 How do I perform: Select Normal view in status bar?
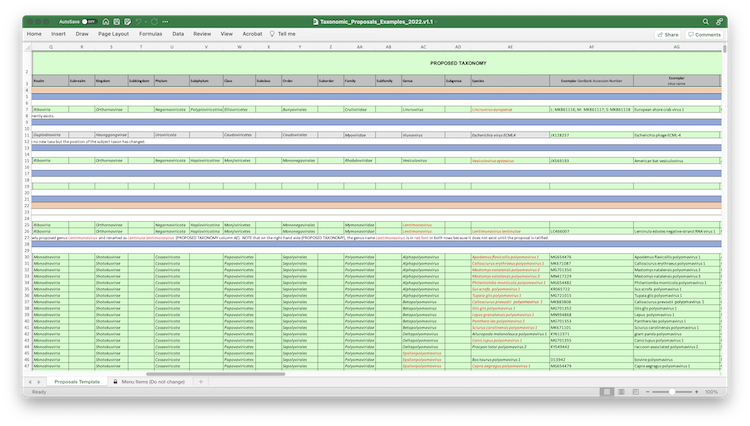click(608, 392)
